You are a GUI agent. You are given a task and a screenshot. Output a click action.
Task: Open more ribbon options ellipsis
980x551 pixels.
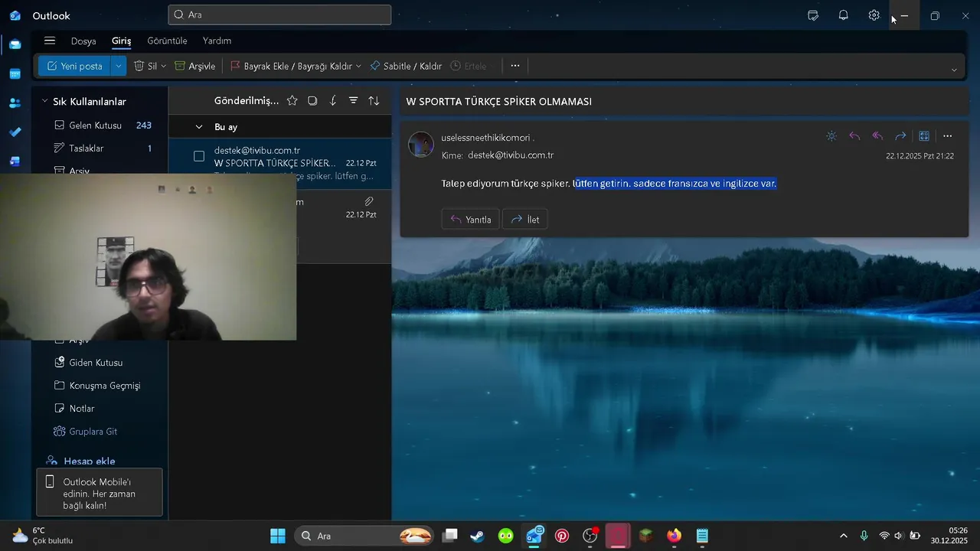515,66
